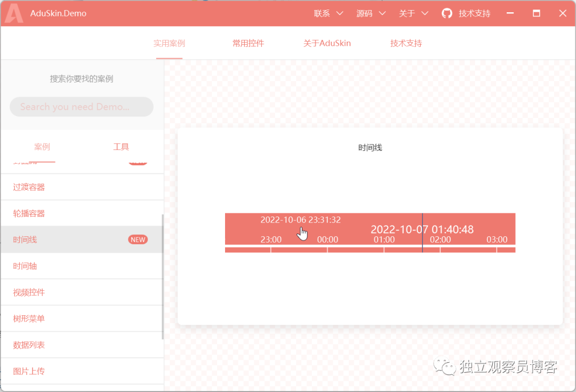This screenshot has height=392, width=576.
Task: Click the blue timeline position marker
Action: pyautogui.click(x=422, y=233)
